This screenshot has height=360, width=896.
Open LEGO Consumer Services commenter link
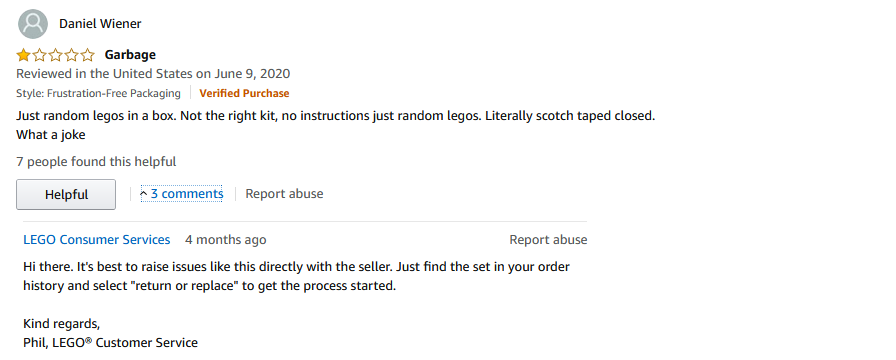97,239
